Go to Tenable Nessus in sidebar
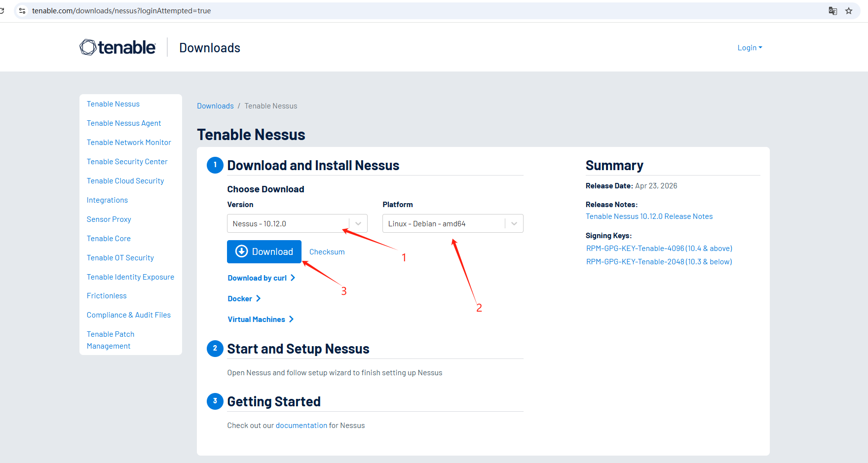The width and height of the screenshot is (868, 463). coord(113,104)
